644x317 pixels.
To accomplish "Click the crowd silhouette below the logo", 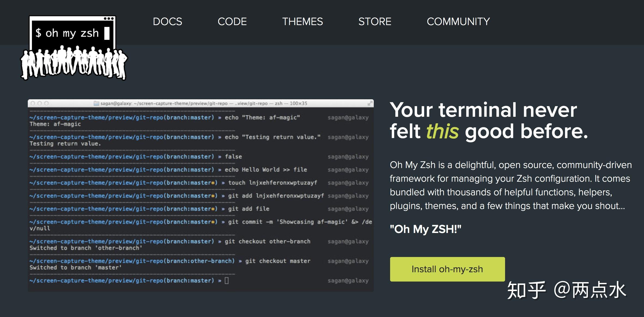I will 74,63.
